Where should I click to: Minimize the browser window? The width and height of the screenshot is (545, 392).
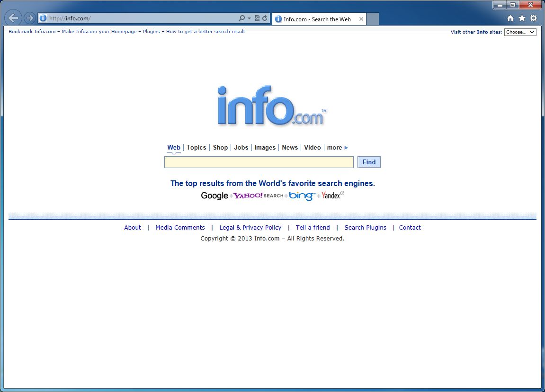click(x=500, y=5)
